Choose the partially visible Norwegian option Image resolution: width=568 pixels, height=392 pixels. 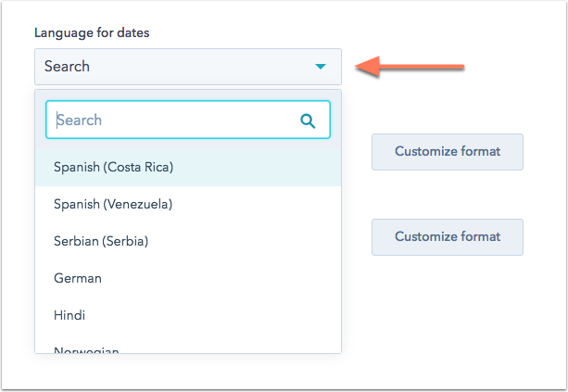[86, 349]
